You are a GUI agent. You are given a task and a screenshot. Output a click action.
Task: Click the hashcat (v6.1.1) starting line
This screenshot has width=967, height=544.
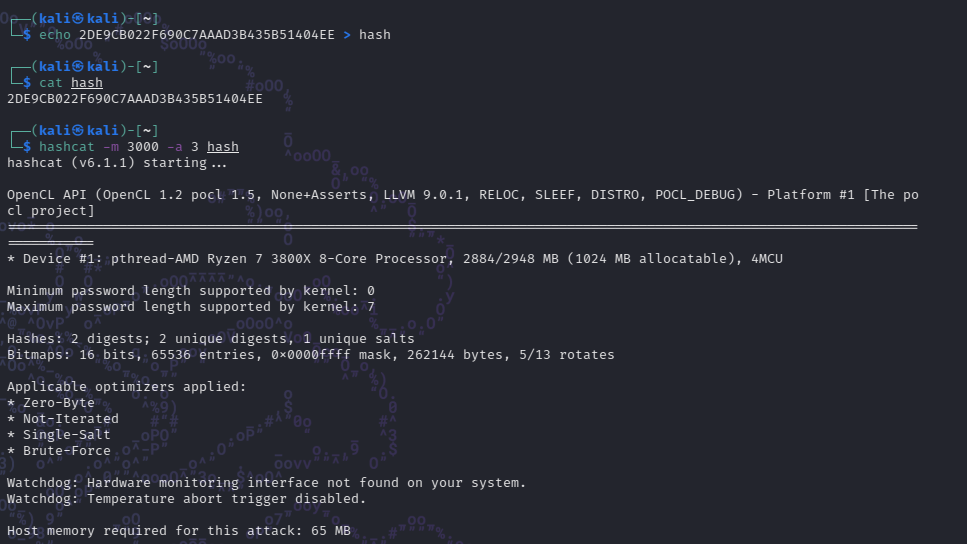(x=117, y=163)
